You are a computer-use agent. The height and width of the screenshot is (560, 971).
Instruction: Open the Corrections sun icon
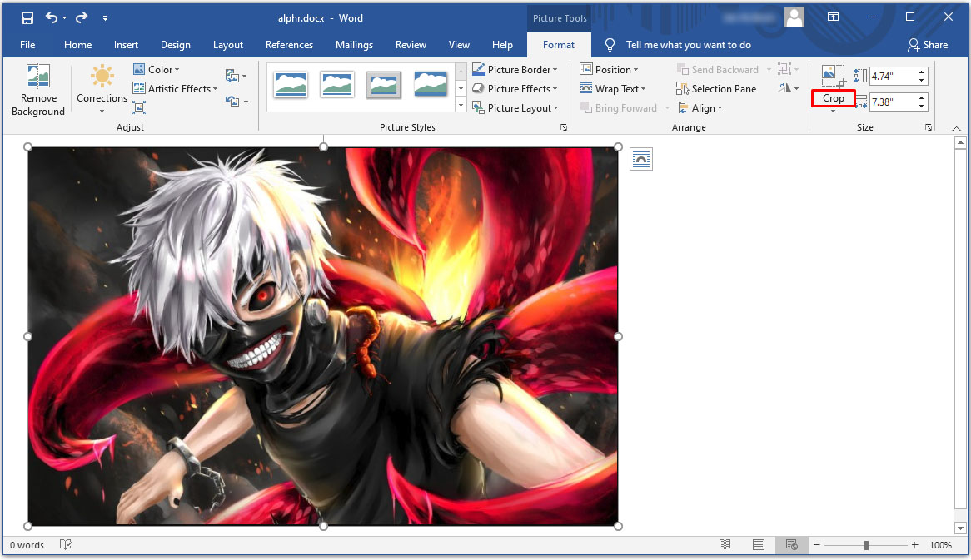tap(102, 76)
